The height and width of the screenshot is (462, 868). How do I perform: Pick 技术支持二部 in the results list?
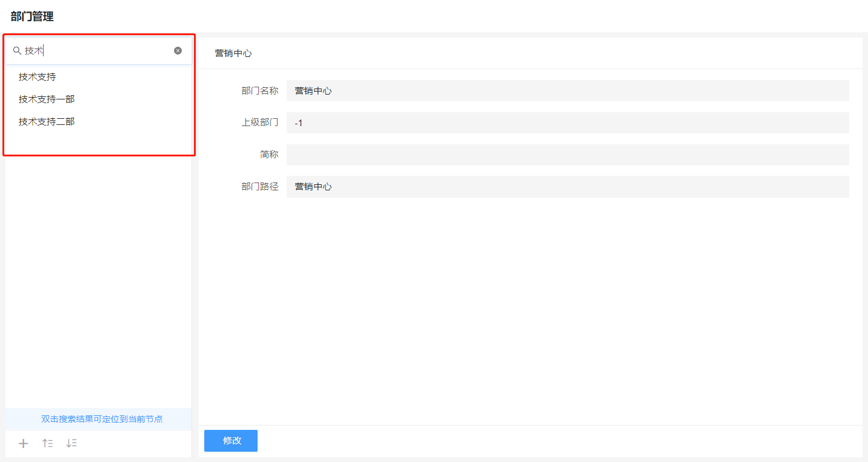47,122
